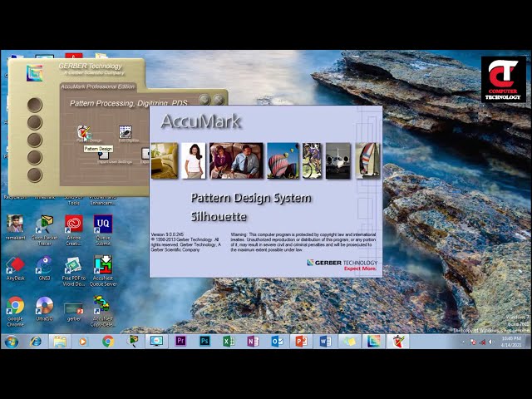Launch the Pattern Design icon in AccuMark
This screenshot has height=399, width=532.
click(83, 132)
